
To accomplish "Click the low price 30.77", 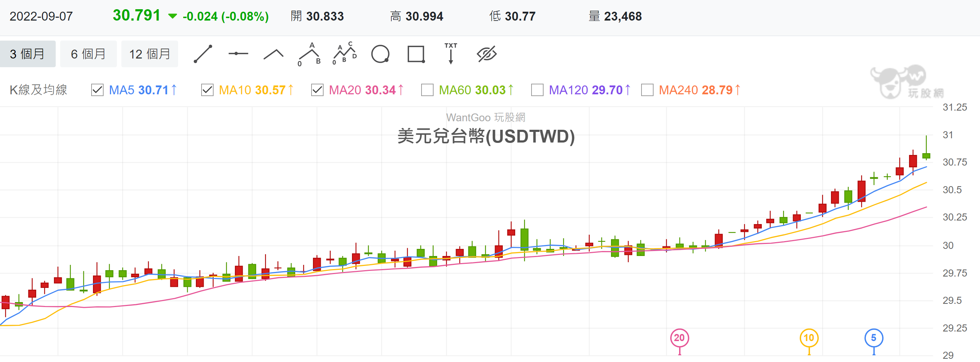I will 520,16.
